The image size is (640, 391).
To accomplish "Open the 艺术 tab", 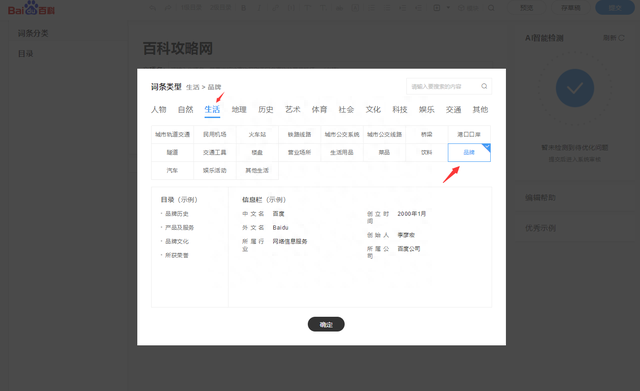I will [293, 109].
